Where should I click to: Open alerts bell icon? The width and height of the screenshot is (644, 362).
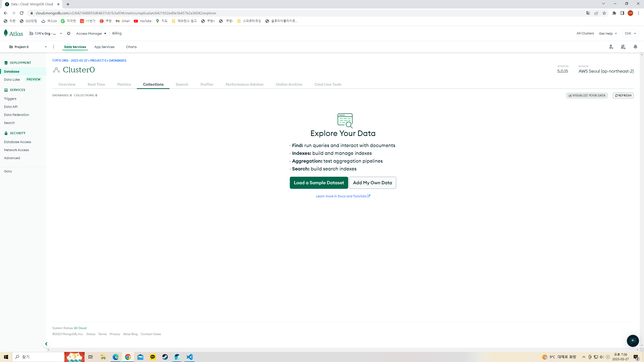pyautogui.click(x=635, y=47)
